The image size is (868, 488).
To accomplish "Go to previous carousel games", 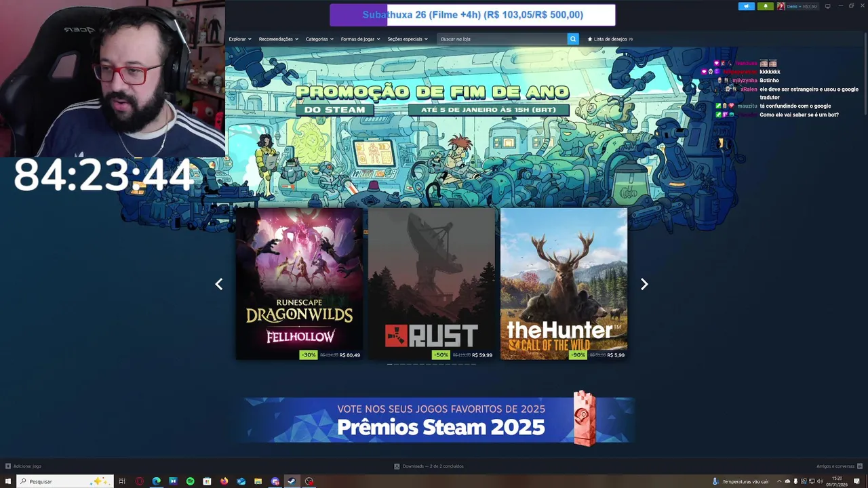I will 218,284.
